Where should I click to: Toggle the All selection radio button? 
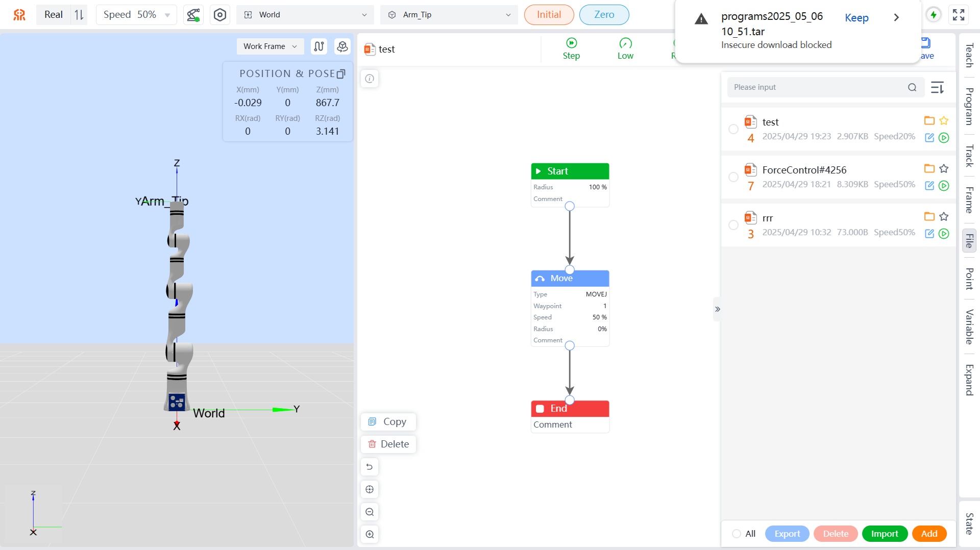pyautogui.click(x=737, y=534)
